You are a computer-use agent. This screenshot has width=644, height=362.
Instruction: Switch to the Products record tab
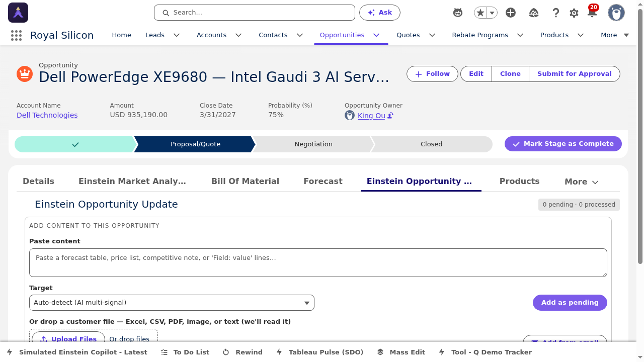pos(519,182)
